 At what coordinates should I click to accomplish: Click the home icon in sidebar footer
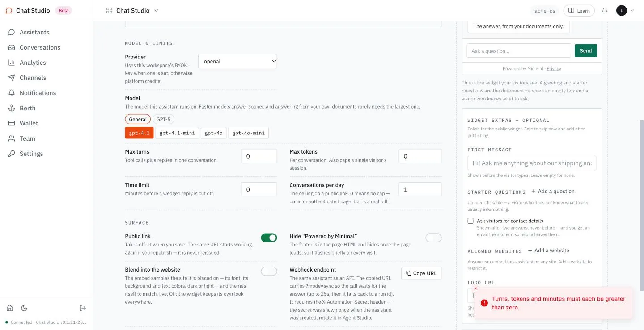click(10, 308)
